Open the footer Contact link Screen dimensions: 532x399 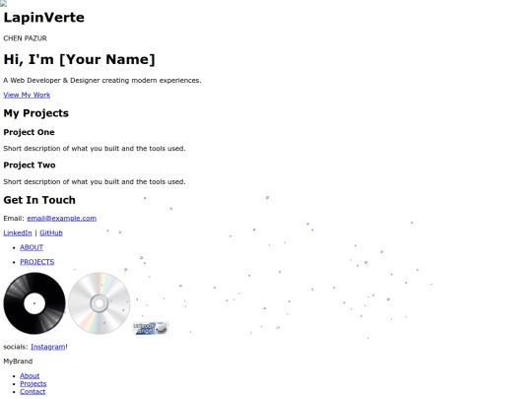pyautogui.click(x=33, y=391)
